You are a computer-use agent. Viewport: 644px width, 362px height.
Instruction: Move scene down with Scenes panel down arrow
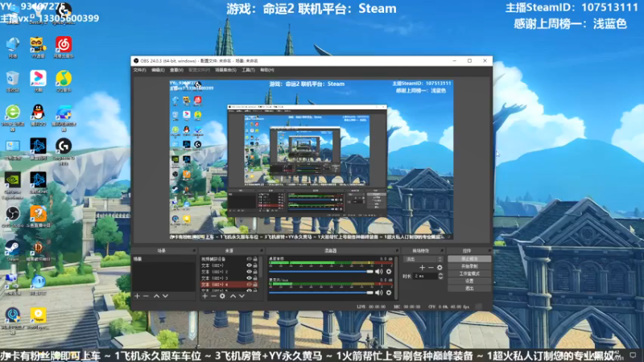pyautogui.click(x=165, y=296)
